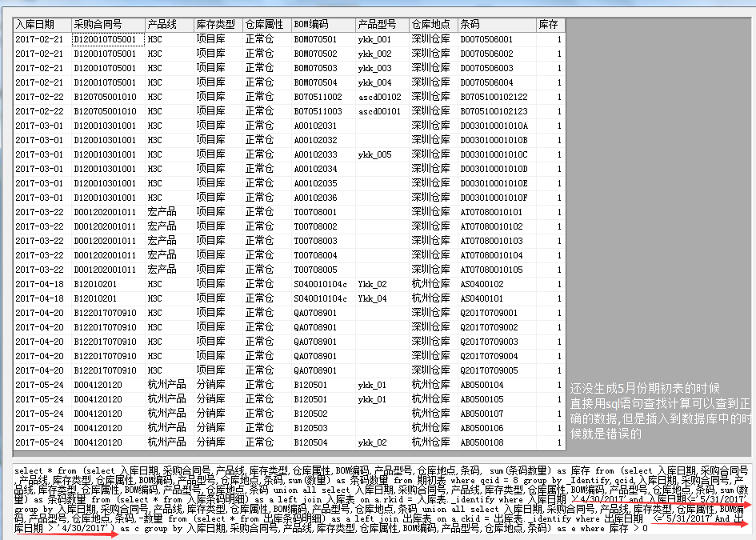
Task: Select barcode AS0400102
Action: (x=497, y=285)
